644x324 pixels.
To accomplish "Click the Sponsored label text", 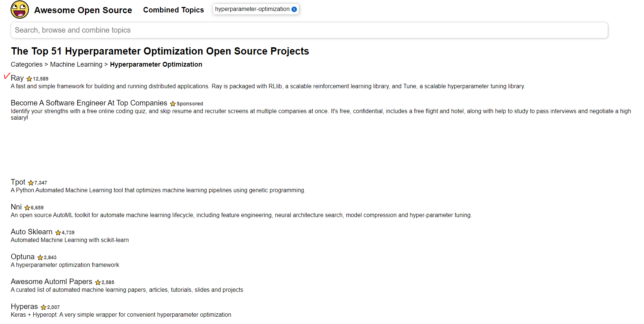I will (x=190, y=104).
